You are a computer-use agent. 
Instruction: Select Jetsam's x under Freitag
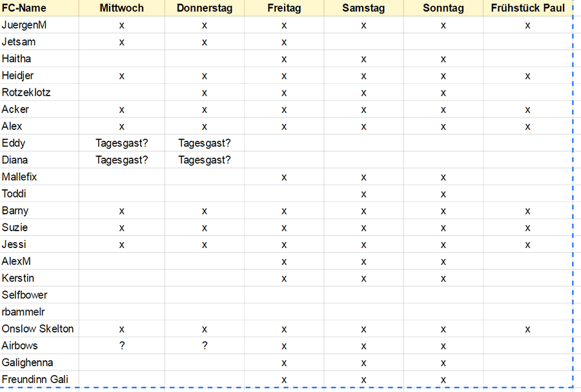click(x=284, y=43)
